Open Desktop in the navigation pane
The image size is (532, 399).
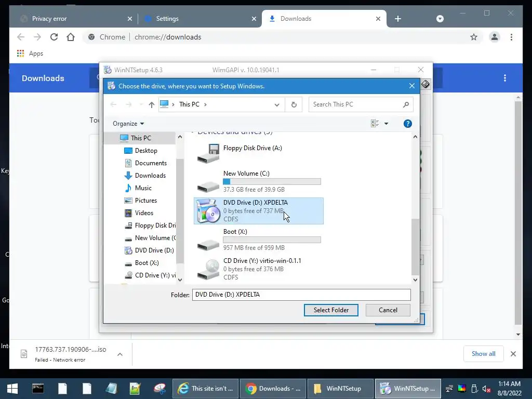pyautogui.click(x=146, y=151)
